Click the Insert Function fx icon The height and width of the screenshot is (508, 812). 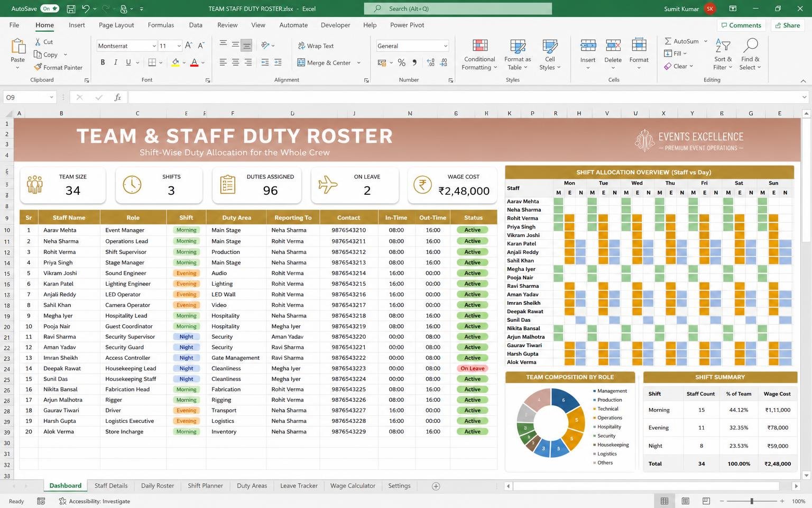pos(118,97)
